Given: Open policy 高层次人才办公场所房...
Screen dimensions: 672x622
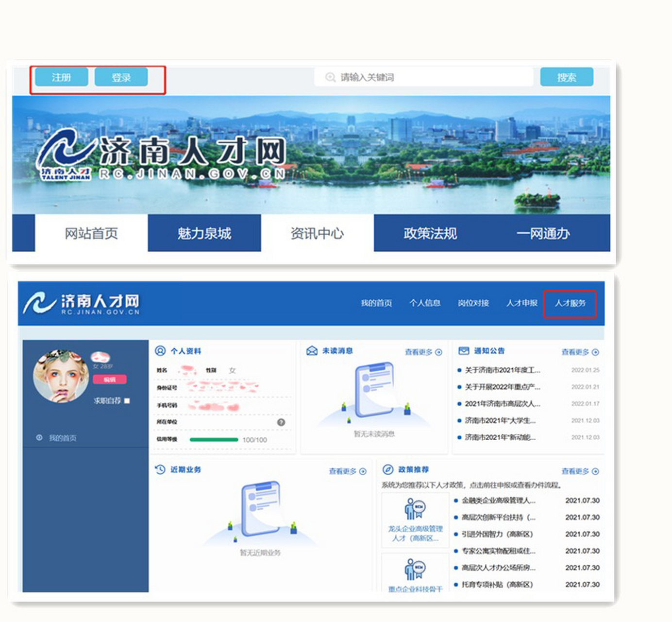Looking at the screenshot, I should 499,568.
